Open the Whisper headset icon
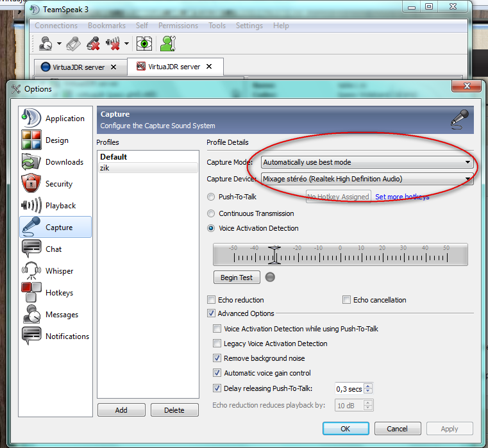 (31, 270)
